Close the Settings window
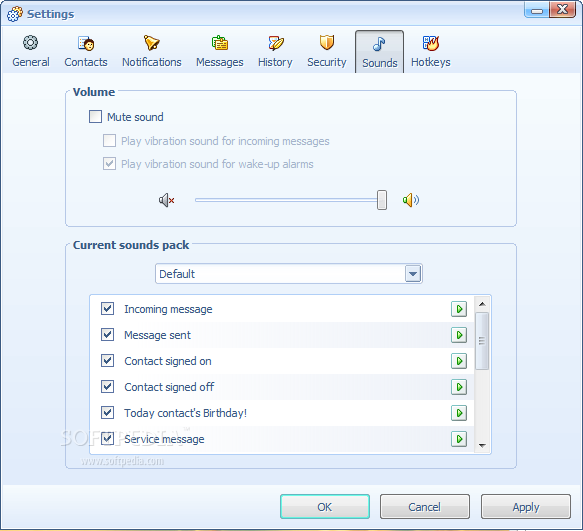The height and width of the screenshot is (531, 583). click(563, 10)
